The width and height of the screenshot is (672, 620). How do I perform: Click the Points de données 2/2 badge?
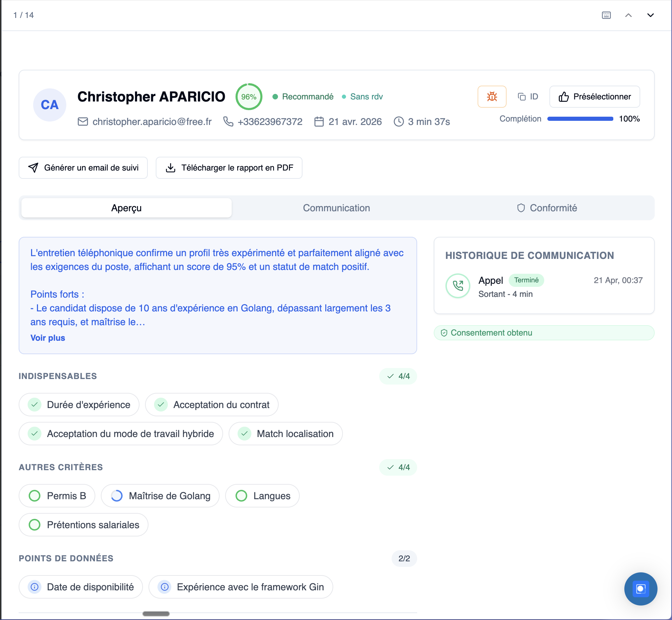coord(404,559)
